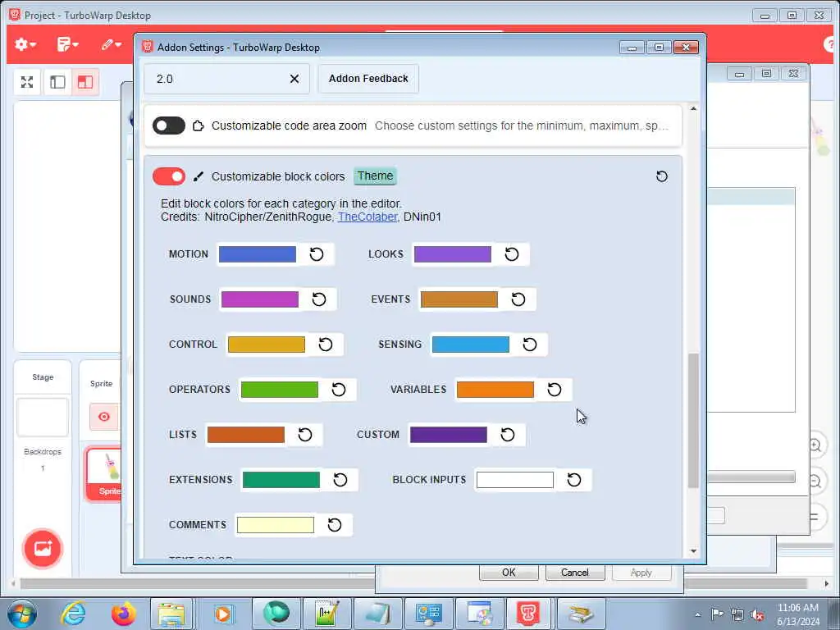
Task: Enter fullscreen stage mode
Action: (x=27, y=82)
